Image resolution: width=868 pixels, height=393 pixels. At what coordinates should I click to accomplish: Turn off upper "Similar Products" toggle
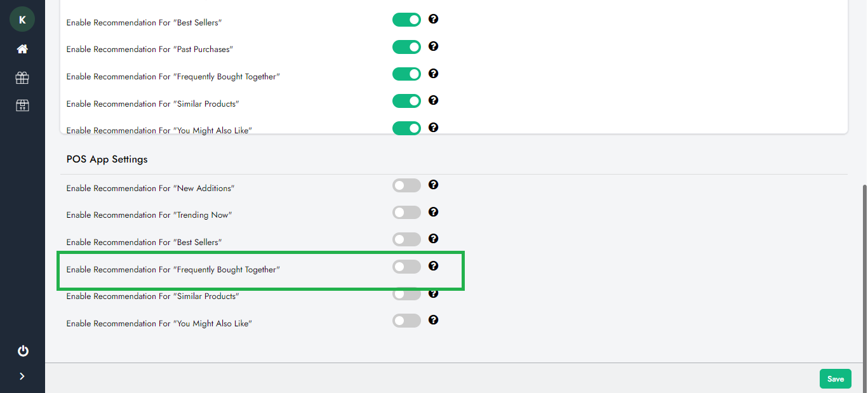coord(406,101)
